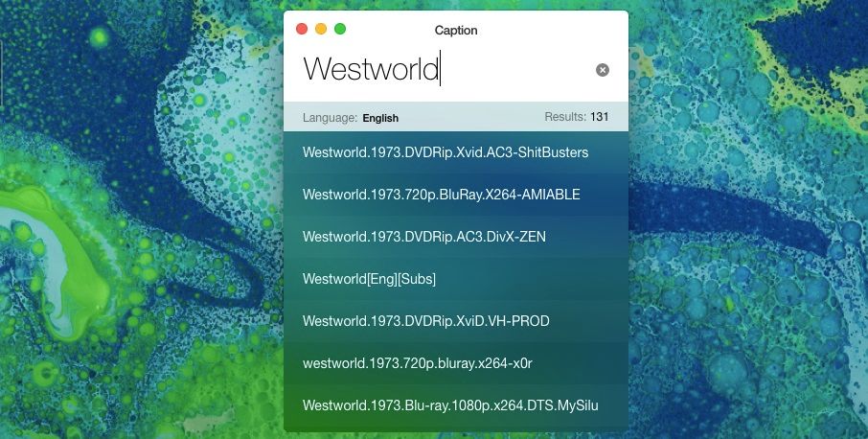Select the DVDRip.Xvid.AC3-ShitBusters subtitle result
Image resolution: width=868 pixels, height=439 pixels.
445,152
